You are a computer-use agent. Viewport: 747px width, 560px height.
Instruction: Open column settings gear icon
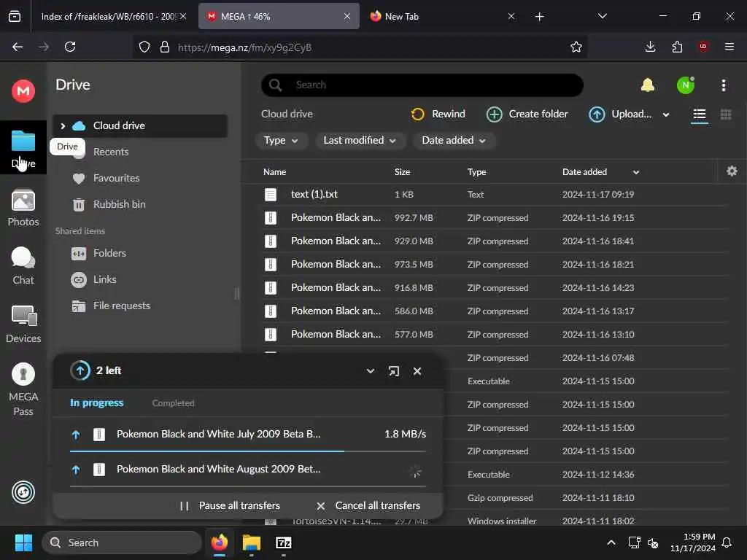pos(732,171)
